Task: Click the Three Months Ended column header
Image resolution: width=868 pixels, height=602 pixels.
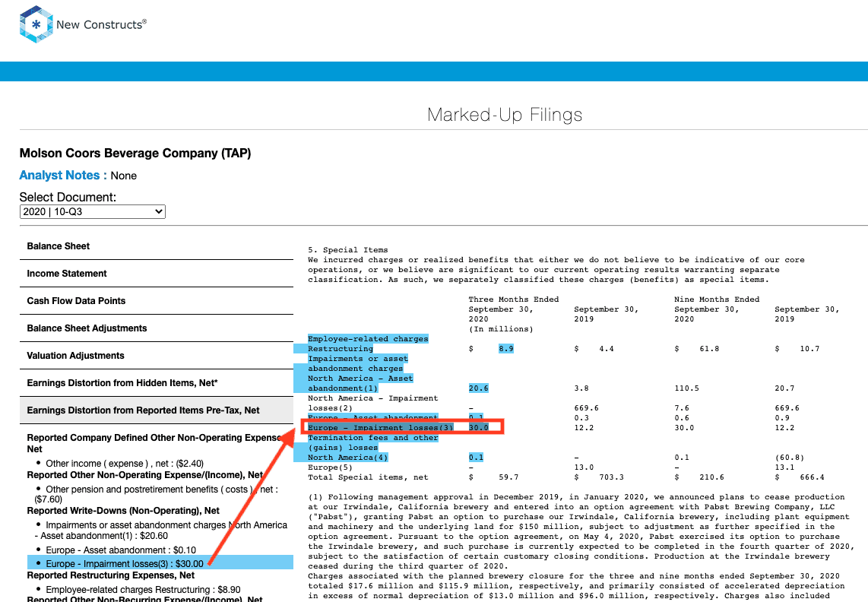Action: (514, 299)
